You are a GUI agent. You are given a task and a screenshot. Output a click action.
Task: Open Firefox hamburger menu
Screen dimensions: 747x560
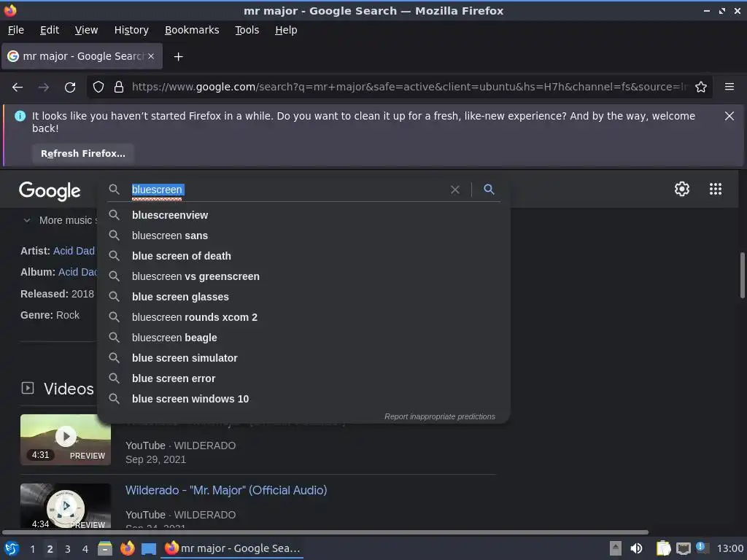click(729, 87)
